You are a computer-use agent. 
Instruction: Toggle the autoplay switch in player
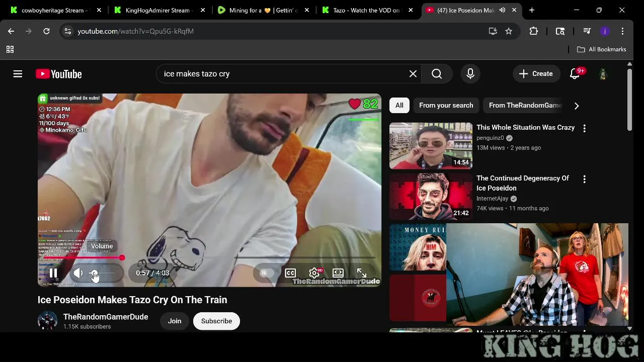(x=266, y=273)
